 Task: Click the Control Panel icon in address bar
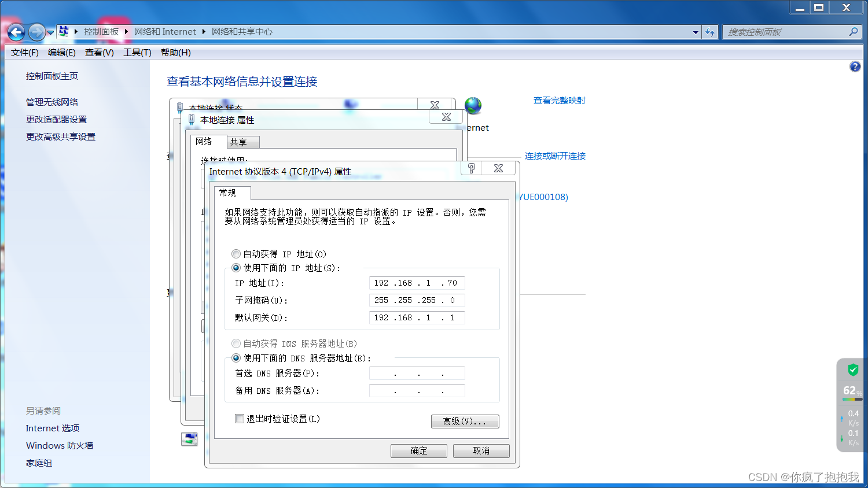coord(64,31)
